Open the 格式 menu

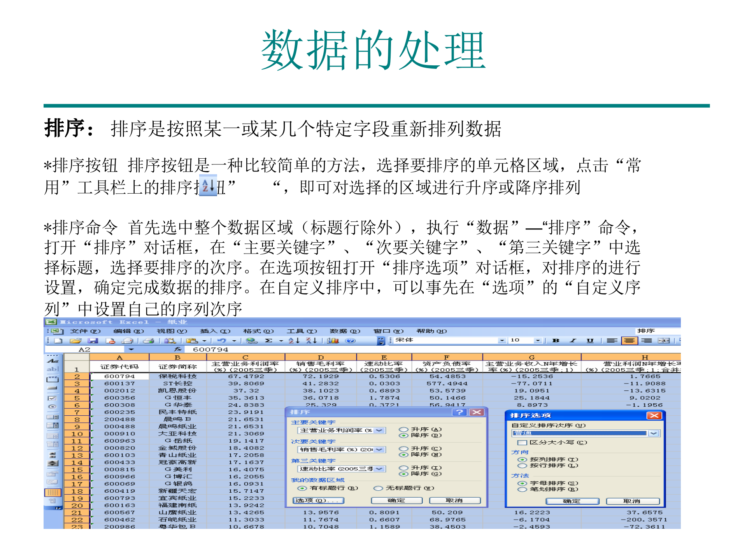259,331
